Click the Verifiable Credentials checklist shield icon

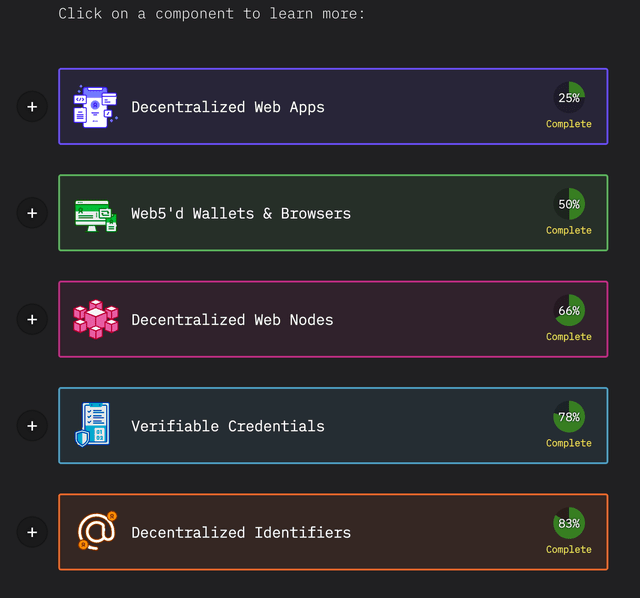click(x=93, y=425)
